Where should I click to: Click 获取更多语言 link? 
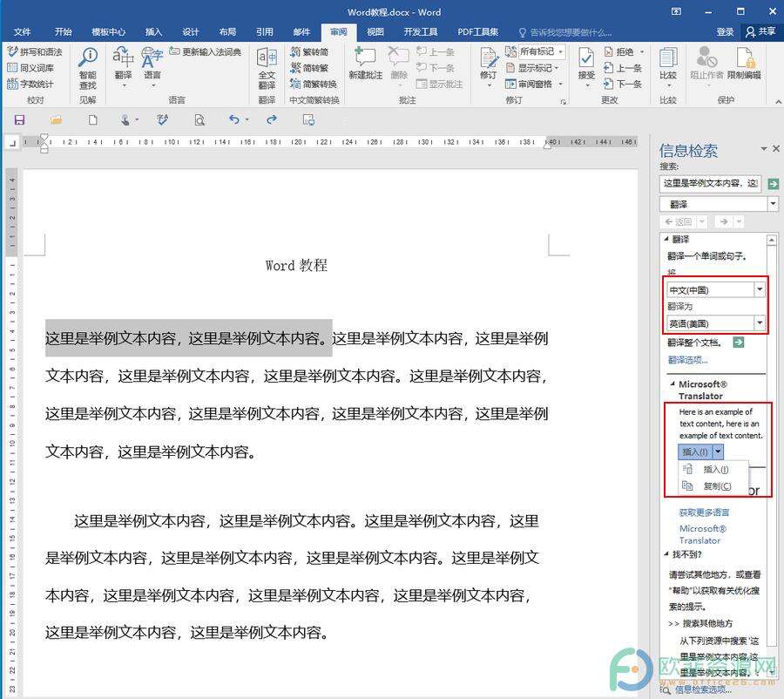click(704, 512)
